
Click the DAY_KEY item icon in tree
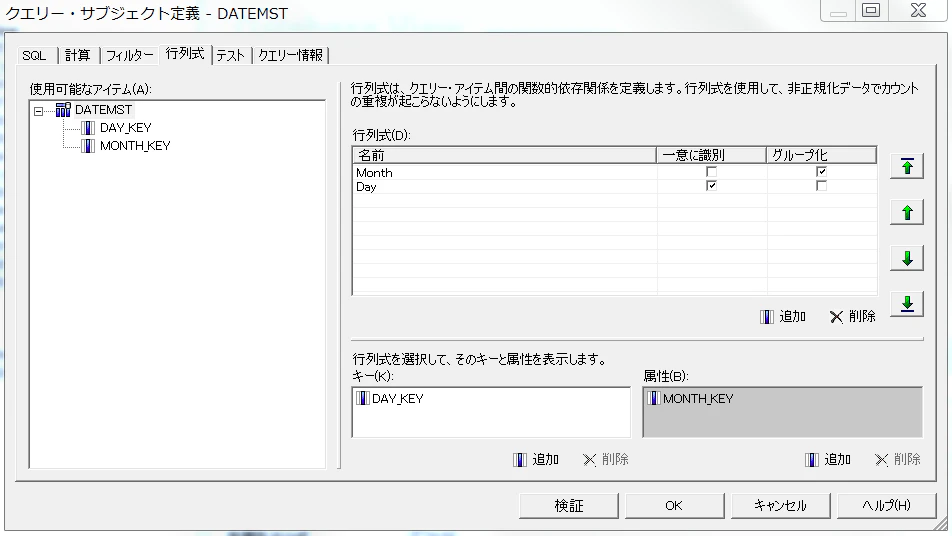tap(88, 127)
